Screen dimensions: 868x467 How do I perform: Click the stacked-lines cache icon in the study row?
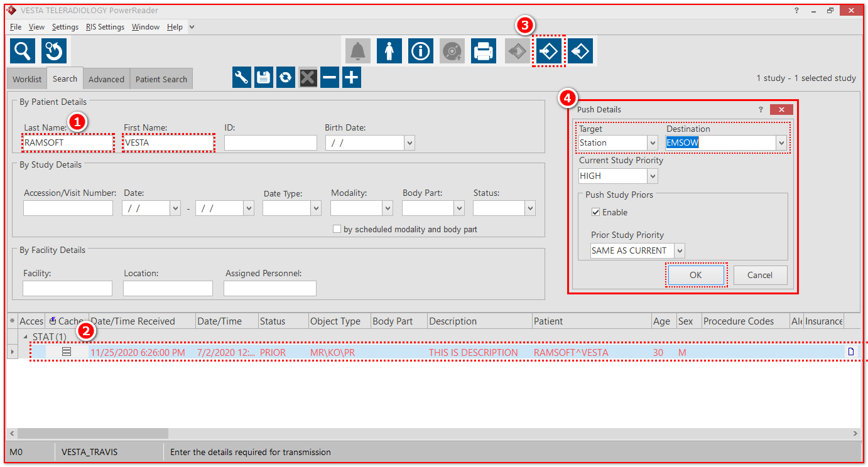click(x=67, y=352)
